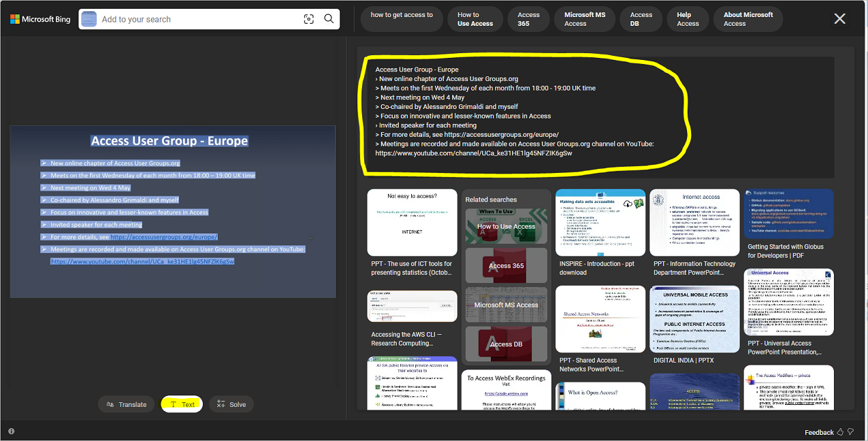
Task: Click 'PPT - The use of ICT tools' caption
Action: click(x=411, y=268)
